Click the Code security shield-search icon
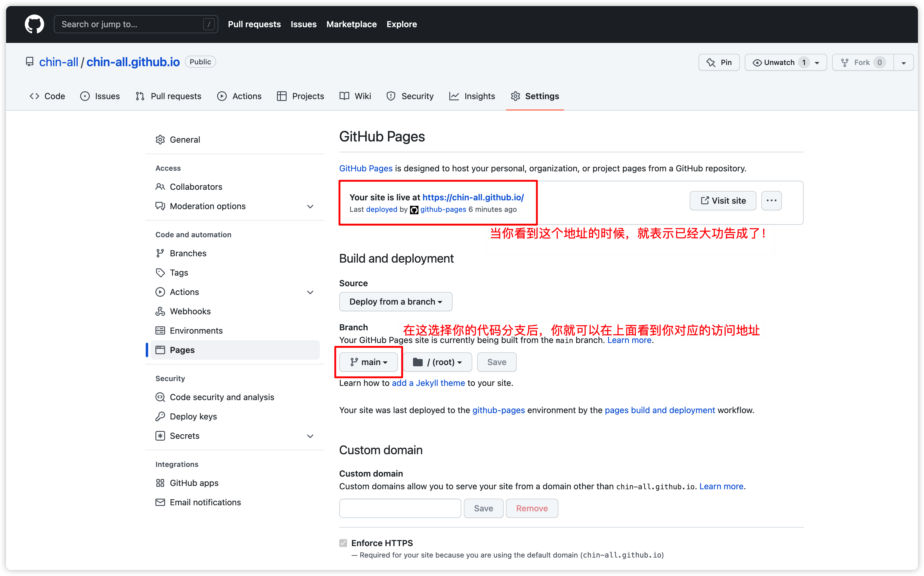 coord(160,397)
